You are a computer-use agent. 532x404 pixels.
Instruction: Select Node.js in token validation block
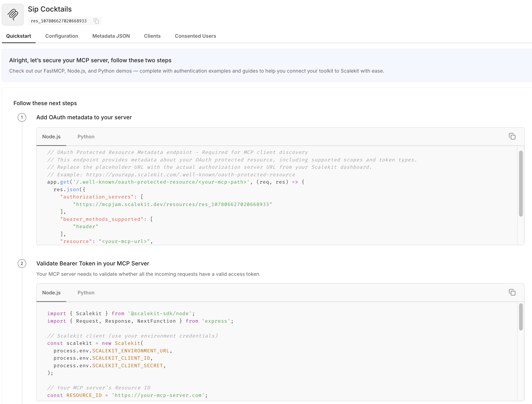point(51,293)
